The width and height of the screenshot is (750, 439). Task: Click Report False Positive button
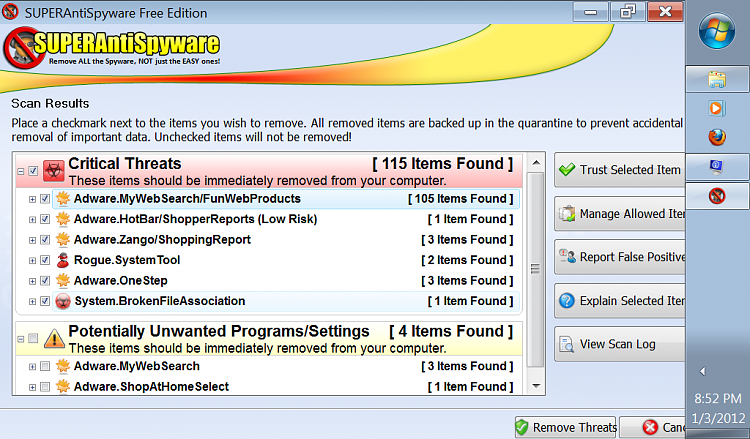(619, 257)
